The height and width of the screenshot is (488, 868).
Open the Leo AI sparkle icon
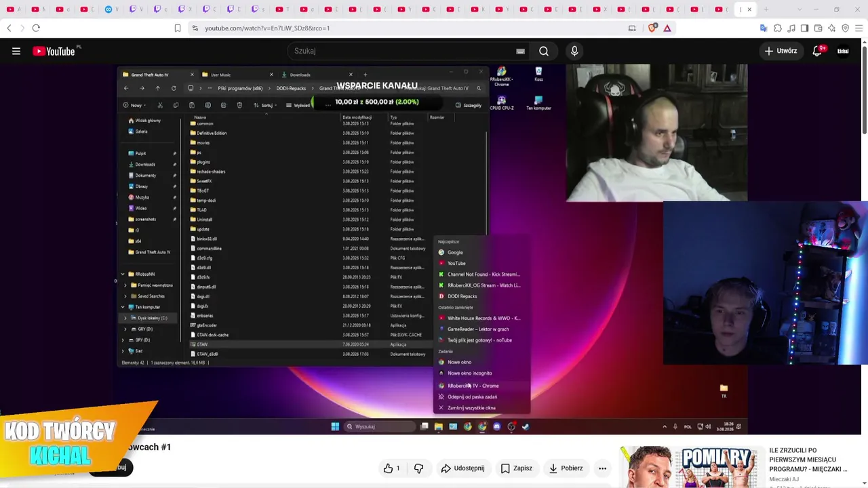832,28
